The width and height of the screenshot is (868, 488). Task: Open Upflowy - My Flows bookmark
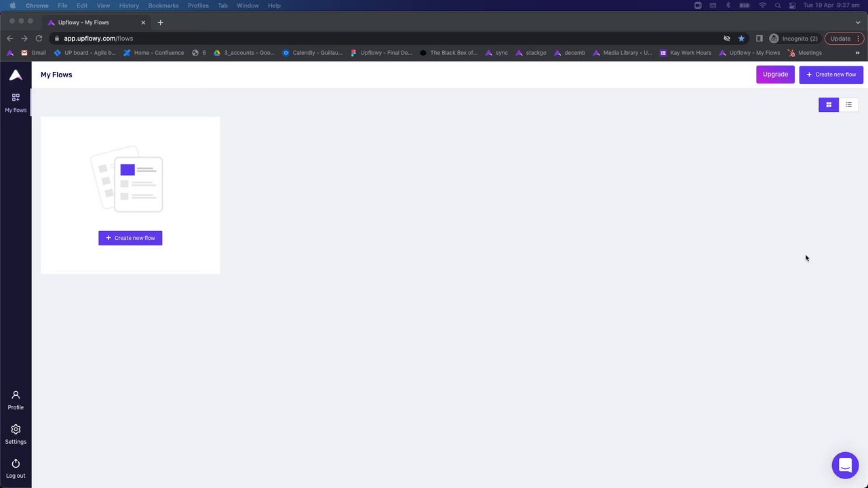749,53
